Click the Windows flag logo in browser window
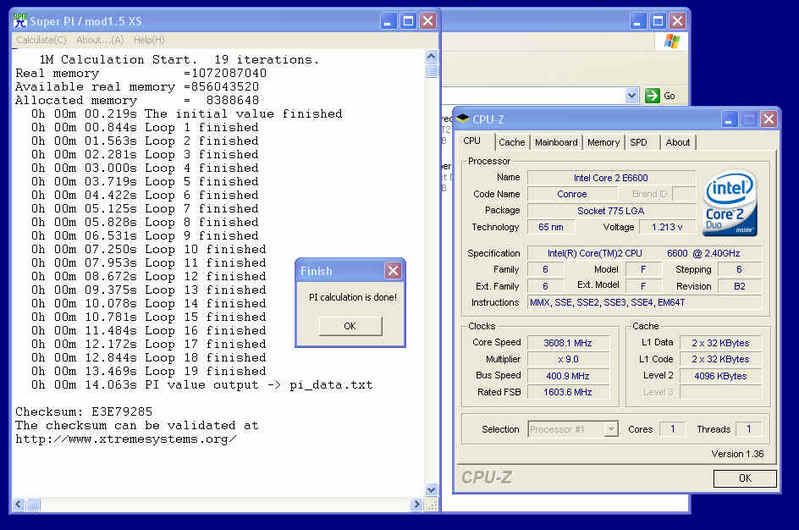 tap(672, 41)
